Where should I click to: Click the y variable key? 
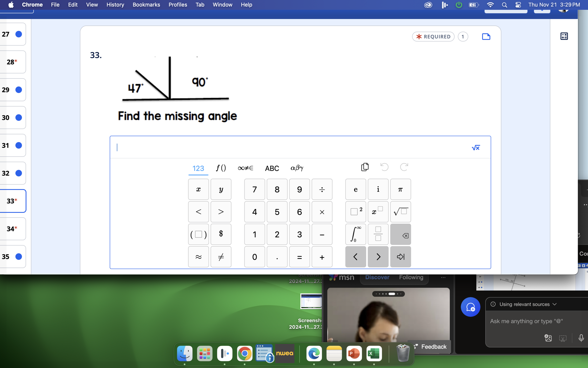pos(221,189)
